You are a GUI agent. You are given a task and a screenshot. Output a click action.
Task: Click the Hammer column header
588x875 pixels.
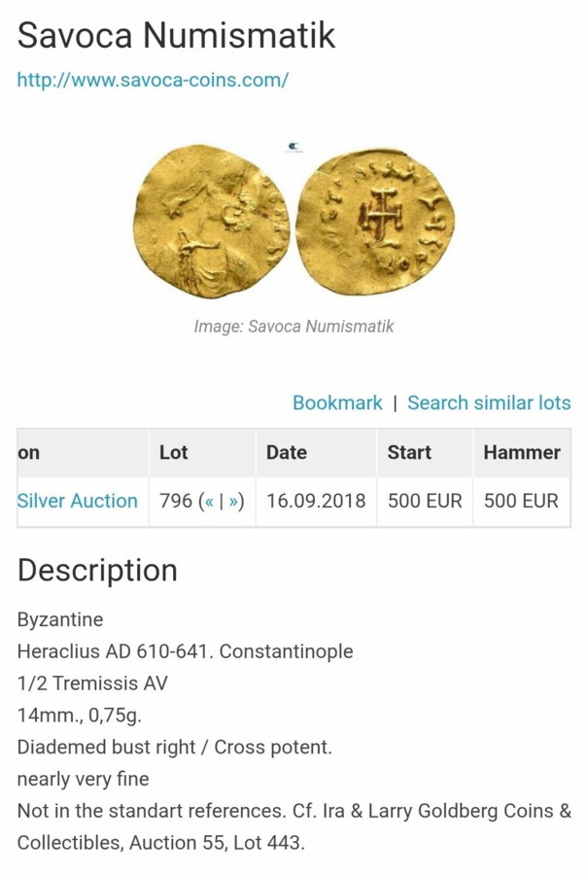click(522, 453)
